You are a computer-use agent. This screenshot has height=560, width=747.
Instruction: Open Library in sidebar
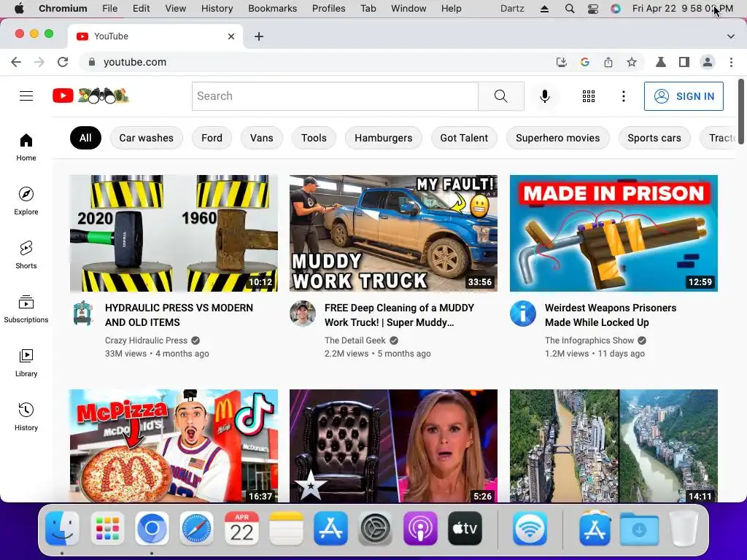(26, 363)
